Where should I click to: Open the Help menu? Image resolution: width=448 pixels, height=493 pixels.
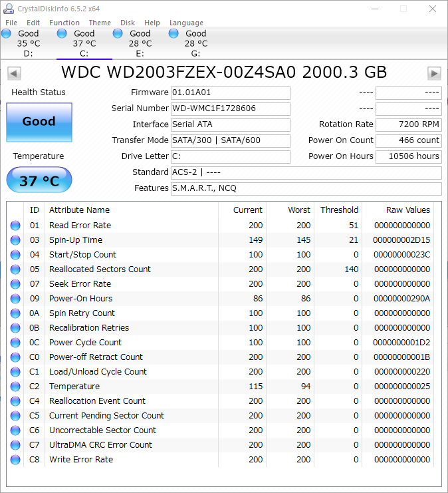click(152, 23)
